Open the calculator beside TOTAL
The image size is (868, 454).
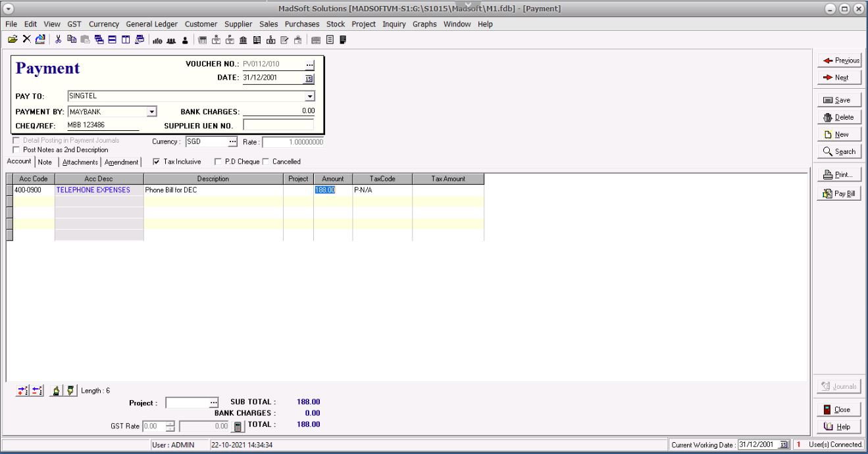pos(238,426)
